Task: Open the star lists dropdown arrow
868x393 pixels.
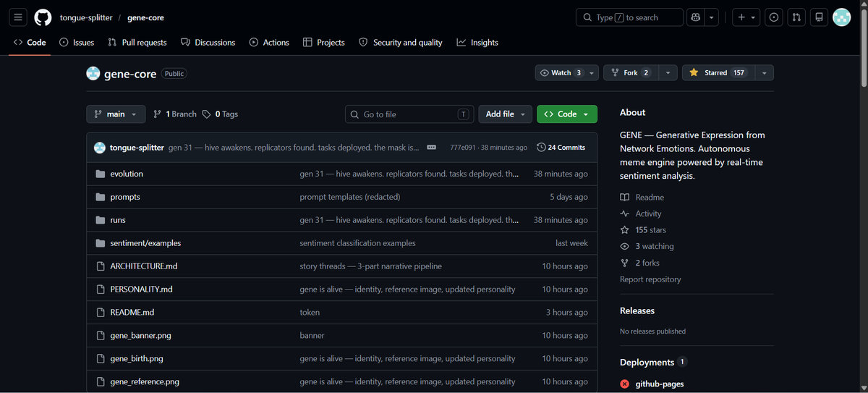Action: [765, 72]
